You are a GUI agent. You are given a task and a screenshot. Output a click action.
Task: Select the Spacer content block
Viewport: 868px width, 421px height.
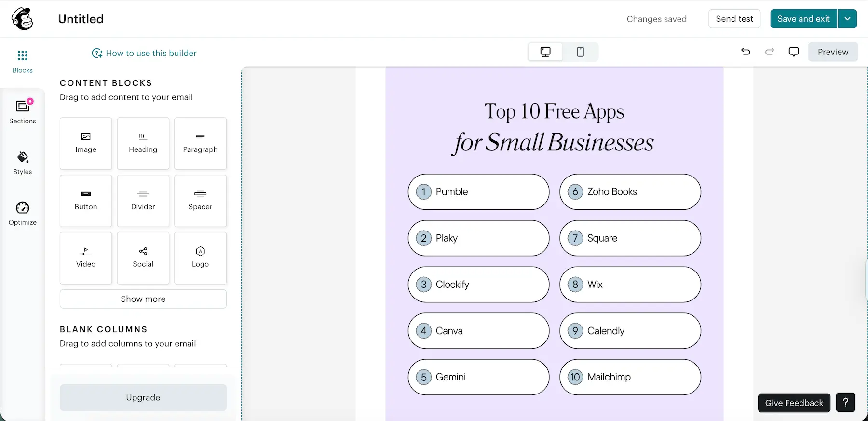(x=200, y=201)
